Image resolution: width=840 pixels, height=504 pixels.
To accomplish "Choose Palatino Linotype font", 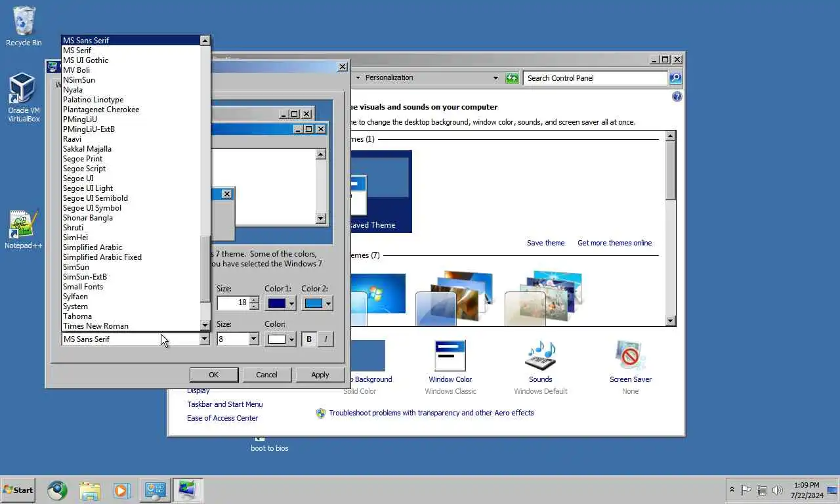I will pyautogui.click(x=131, y=100).
